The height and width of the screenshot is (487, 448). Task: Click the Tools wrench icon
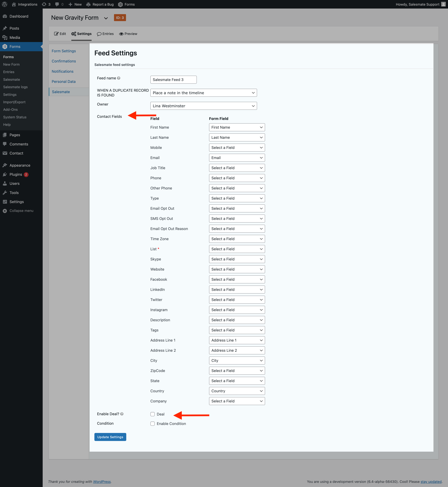coord(5,193)
